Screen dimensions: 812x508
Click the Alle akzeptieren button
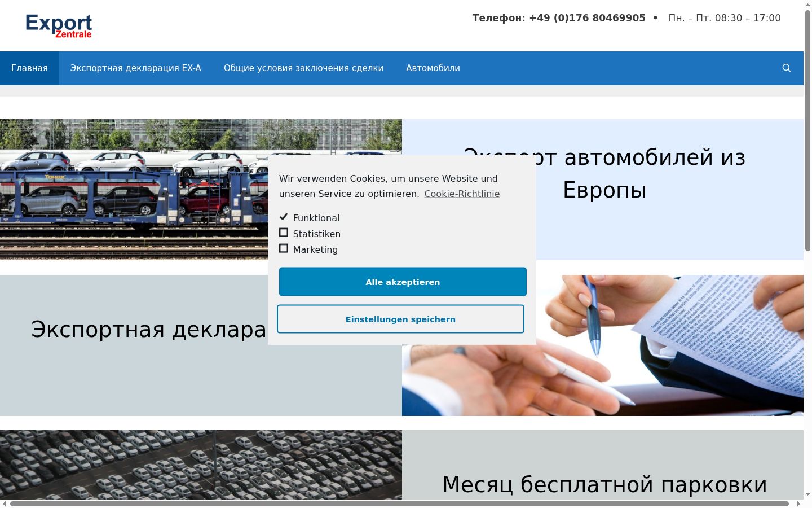(403, 282)
